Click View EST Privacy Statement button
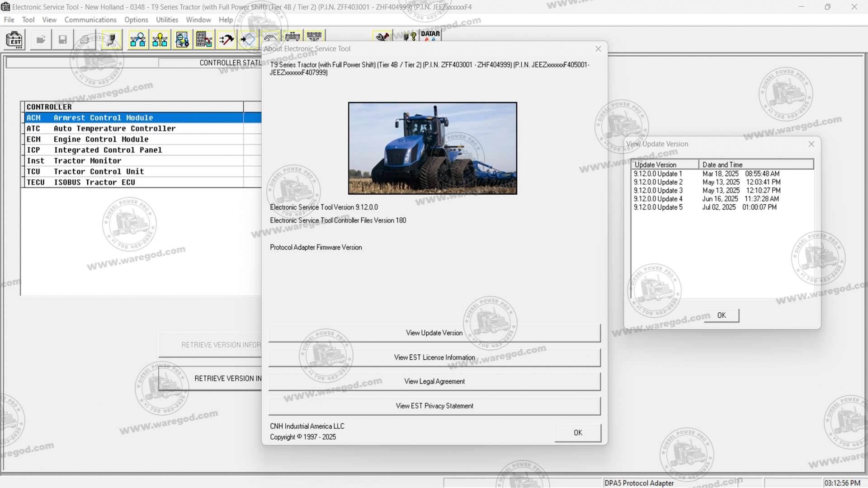The width and height of the screenshot is (868, 488). click(x=434, y=406)
